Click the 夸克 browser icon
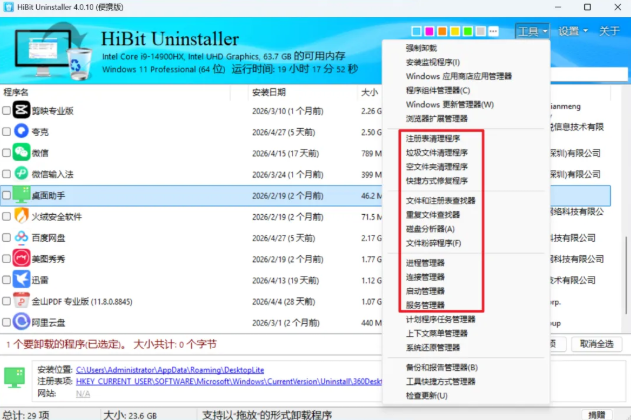631x420 pixels. pos(21,131)
